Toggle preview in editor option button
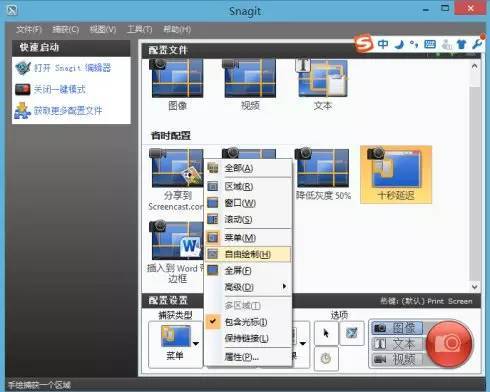This screenshot has height=392, width=490. coord(352,333)
